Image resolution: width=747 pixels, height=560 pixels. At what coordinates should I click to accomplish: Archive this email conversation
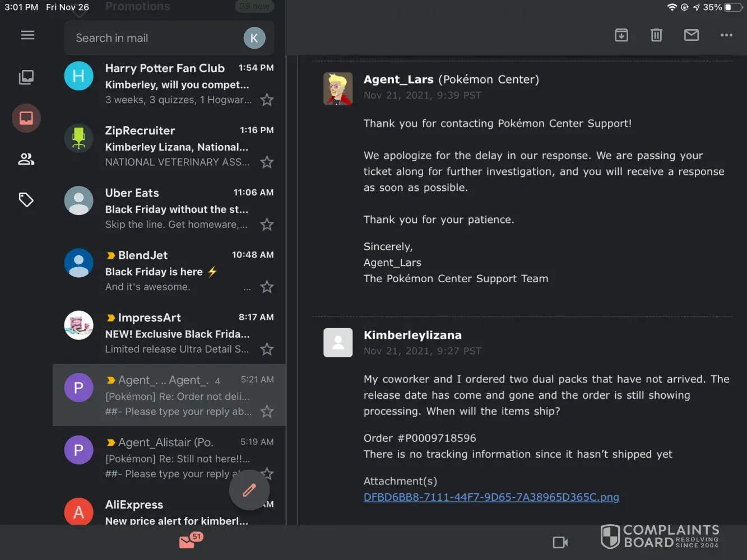[621, 35]
